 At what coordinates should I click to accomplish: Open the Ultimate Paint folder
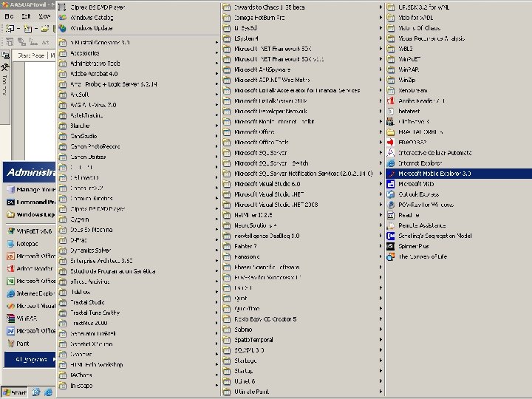tap(303, 392)
